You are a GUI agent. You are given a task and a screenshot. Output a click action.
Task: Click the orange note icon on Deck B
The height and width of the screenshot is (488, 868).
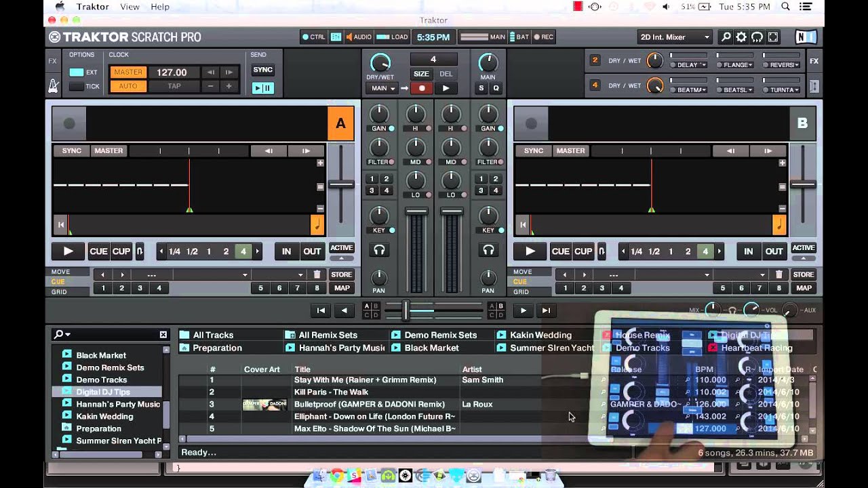coord(779,224)
